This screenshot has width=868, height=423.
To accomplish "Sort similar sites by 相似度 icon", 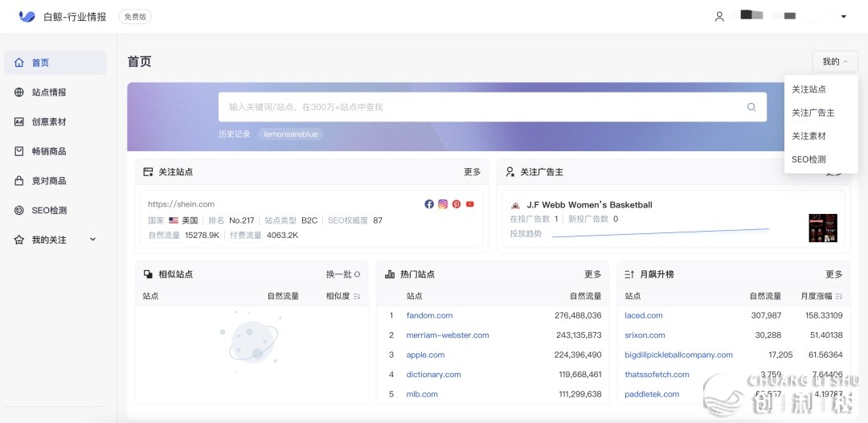I will [356, 297].
